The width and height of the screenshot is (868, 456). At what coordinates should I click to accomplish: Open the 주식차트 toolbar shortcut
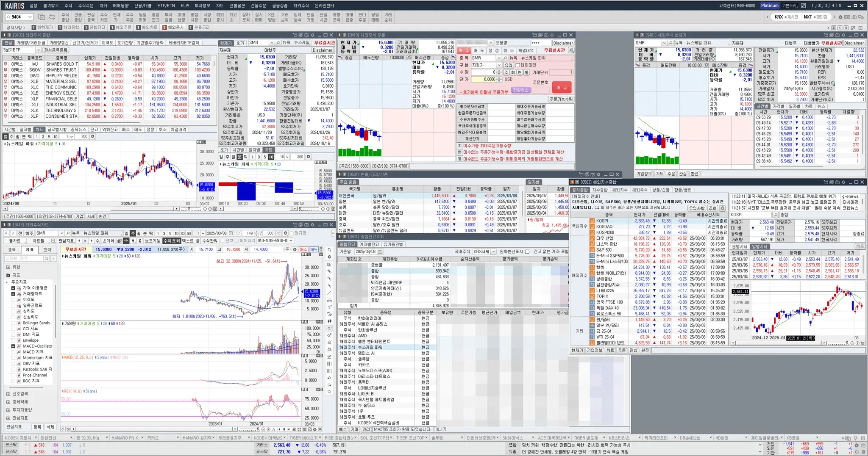coord(104,17)
